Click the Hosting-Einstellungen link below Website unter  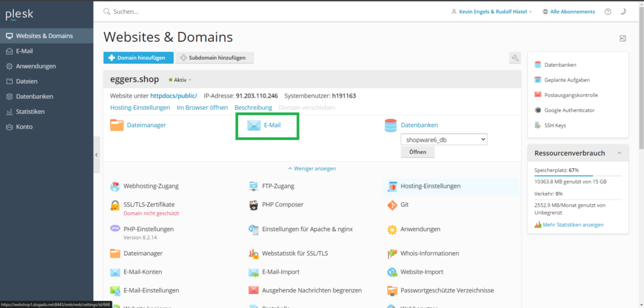(140, 108)
